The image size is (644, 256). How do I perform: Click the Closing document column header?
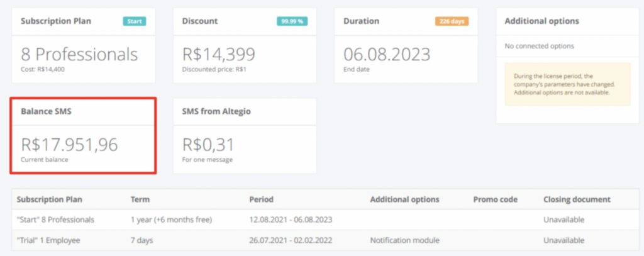point(577,199)
